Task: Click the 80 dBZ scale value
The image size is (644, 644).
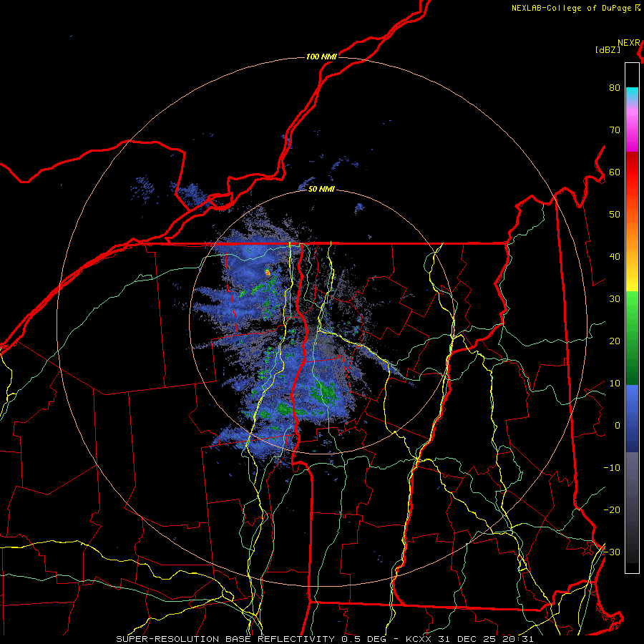Action: click(615, 88)
